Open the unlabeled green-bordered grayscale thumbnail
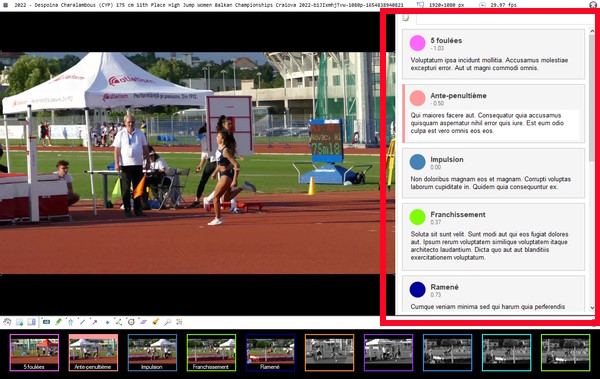Image resolution: width=600 pixels, height=379 pixels. [566, 353]
